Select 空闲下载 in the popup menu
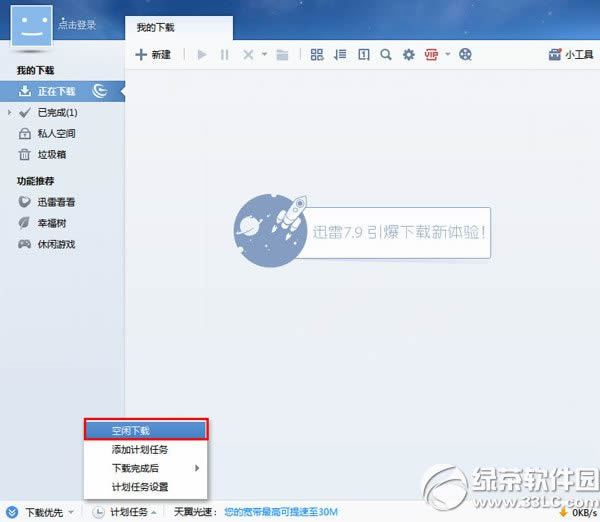 tap(146, 430)
